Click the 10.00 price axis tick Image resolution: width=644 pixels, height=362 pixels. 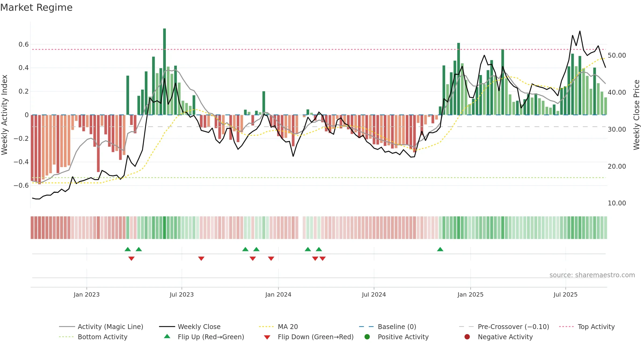617,203
